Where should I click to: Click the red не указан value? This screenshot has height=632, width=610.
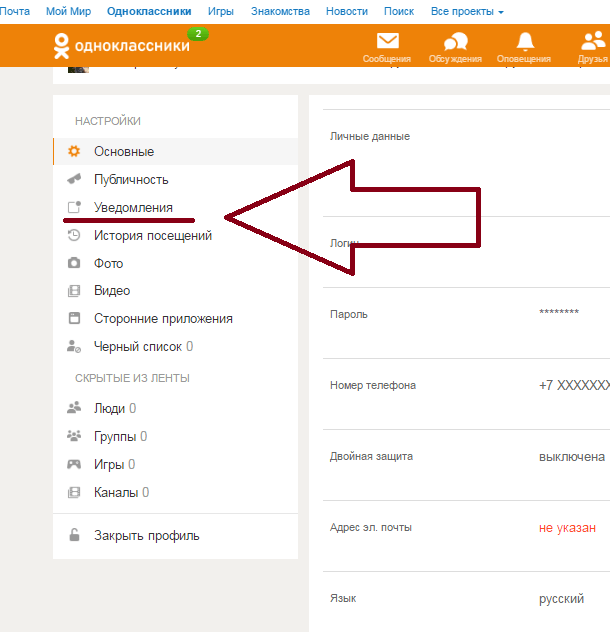tap(567, 528)
